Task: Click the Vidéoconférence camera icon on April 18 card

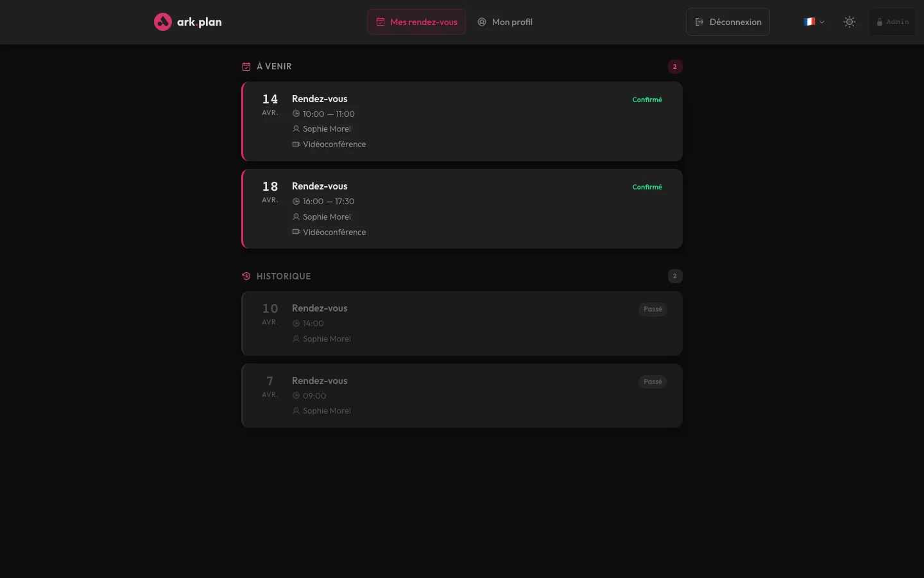Action: [x=296, y=232]
